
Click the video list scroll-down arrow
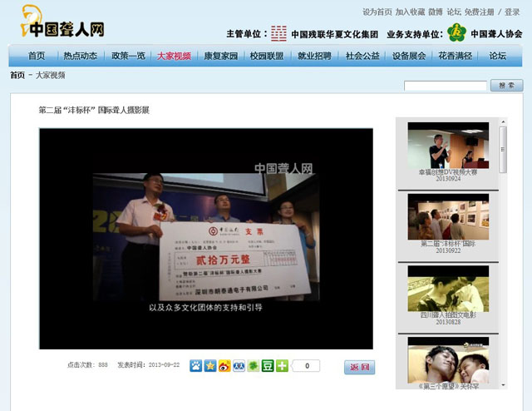coord(503,385)
